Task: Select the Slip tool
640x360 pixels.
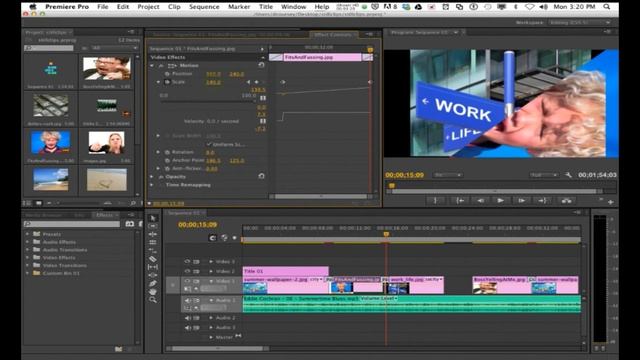Action: (x=153, y=267)
